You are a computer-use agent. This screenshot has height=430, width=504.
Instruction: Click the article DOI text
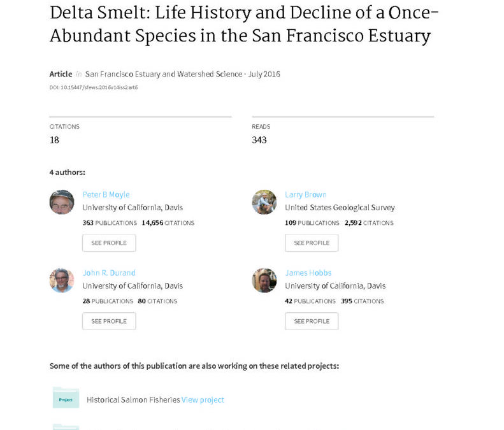tap(94, 87)
